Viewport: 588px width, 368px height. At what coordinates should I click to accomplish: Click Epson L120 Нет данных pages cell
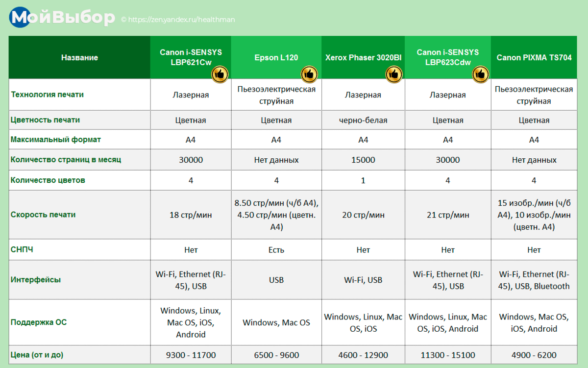coord(276,160)
